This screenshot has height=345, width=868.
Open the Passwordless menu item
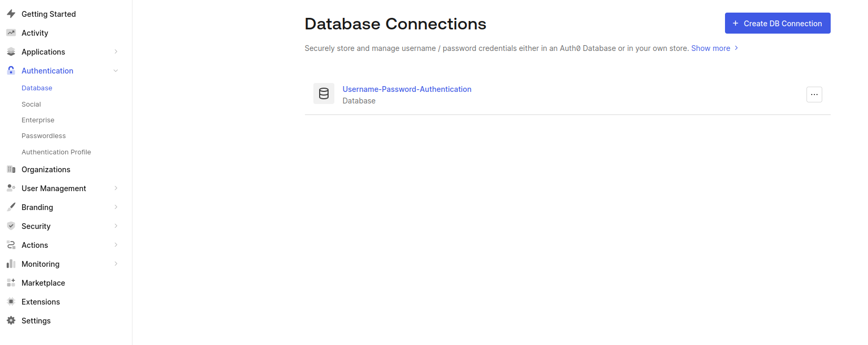(x=44, y=135)
